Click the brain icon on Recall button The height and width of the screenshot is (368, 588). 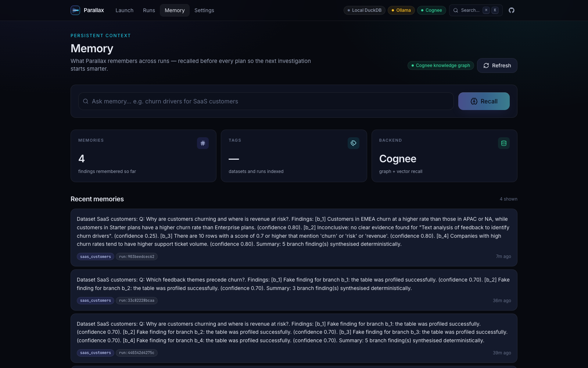[474, 101]
